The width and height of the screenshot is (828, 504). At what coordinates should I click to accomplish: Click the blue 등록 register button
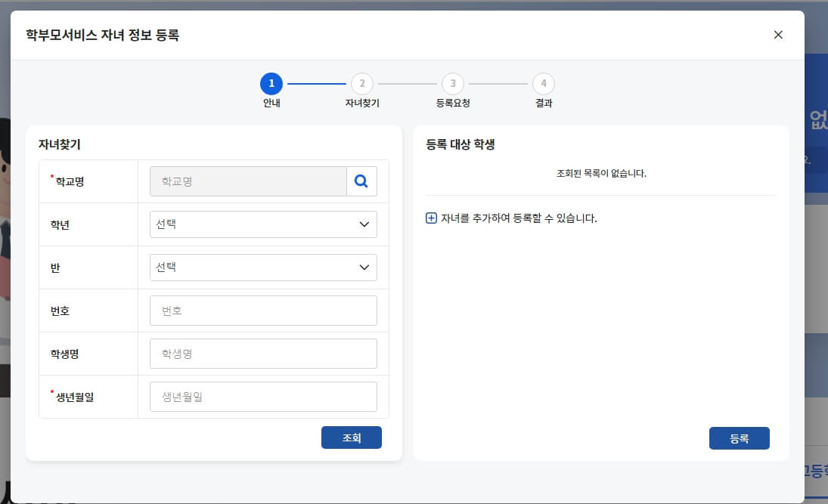tap(740, 438)
